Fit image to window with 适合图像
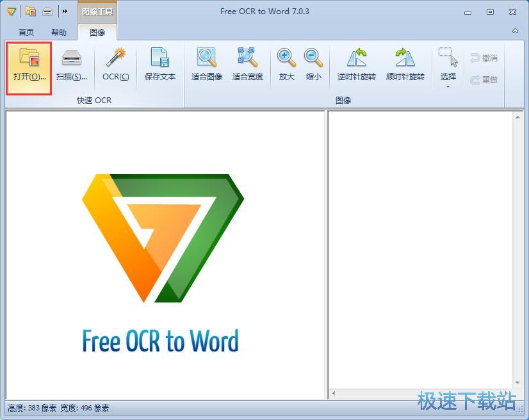 206,65
